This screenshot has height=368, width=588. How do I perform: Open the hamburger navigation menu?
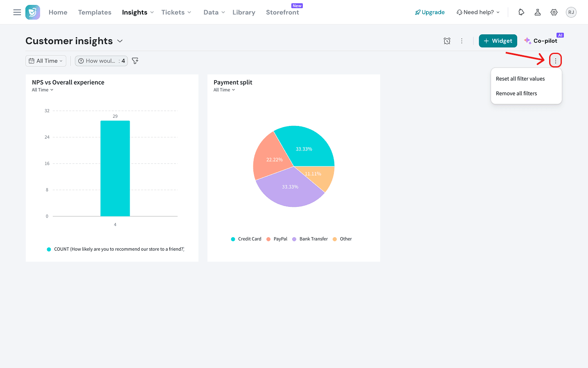17,12
